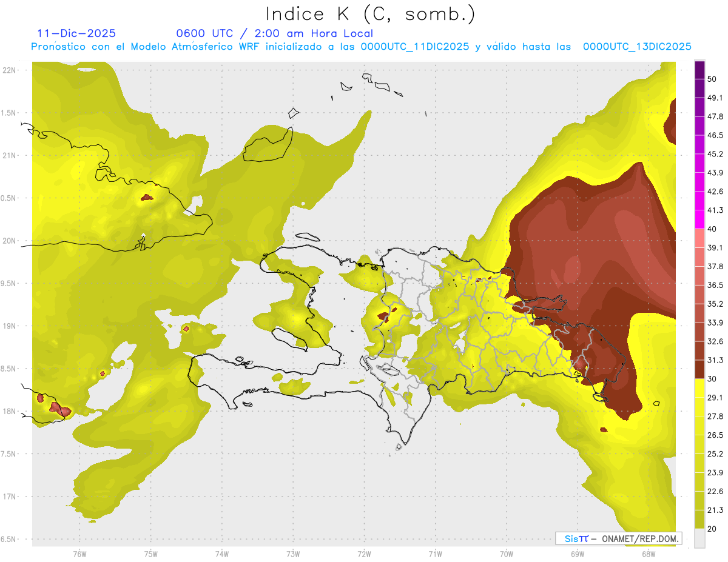
Task: Click the map title 'Indice K (C, somb.)'
Action: (371, 14)
